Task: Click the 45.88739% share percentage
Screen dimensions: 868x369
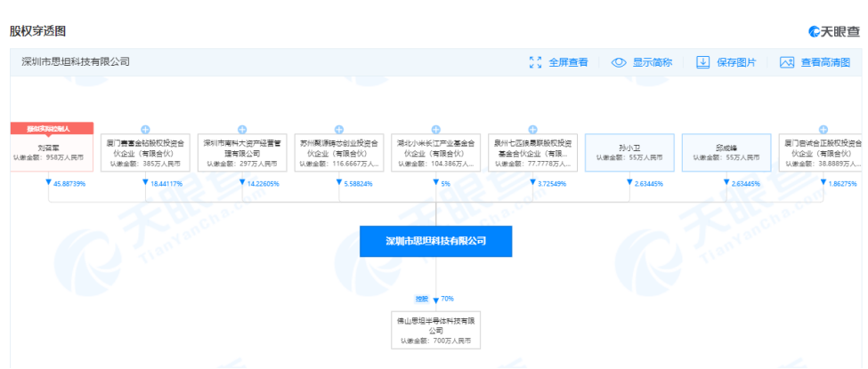Action: coord(69,184)
